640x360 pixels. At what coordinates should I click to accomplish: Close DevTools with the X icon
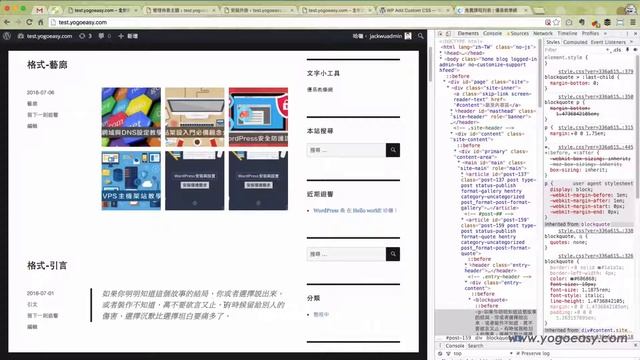pos(636,33)
